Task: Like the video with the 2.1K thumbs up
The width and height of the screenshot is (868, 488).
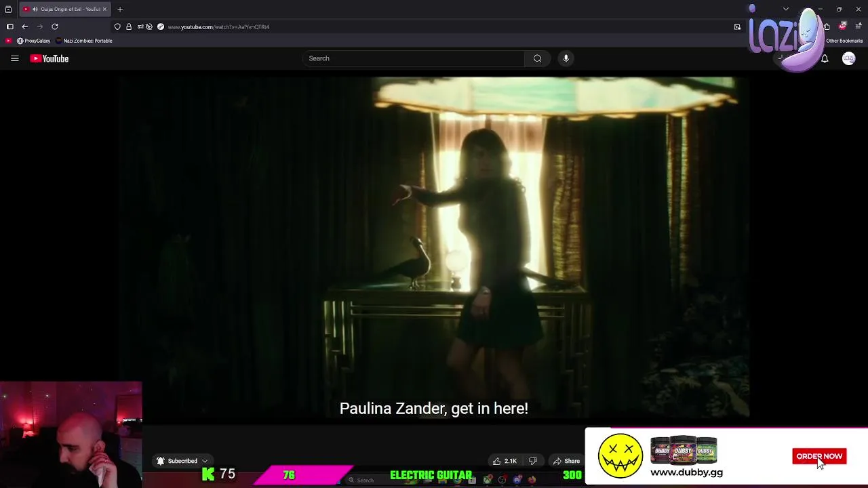Action: tap(505, 461)
